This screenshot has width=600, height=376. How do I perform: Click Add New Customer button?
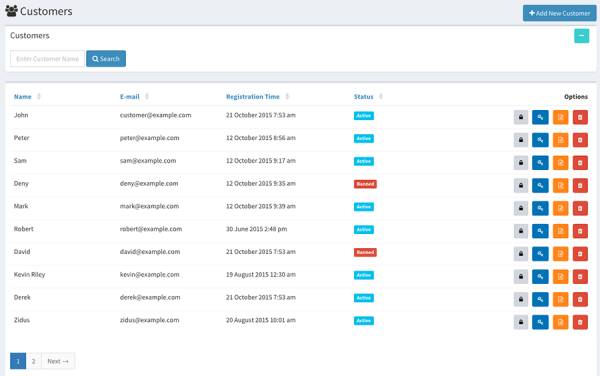559,13
